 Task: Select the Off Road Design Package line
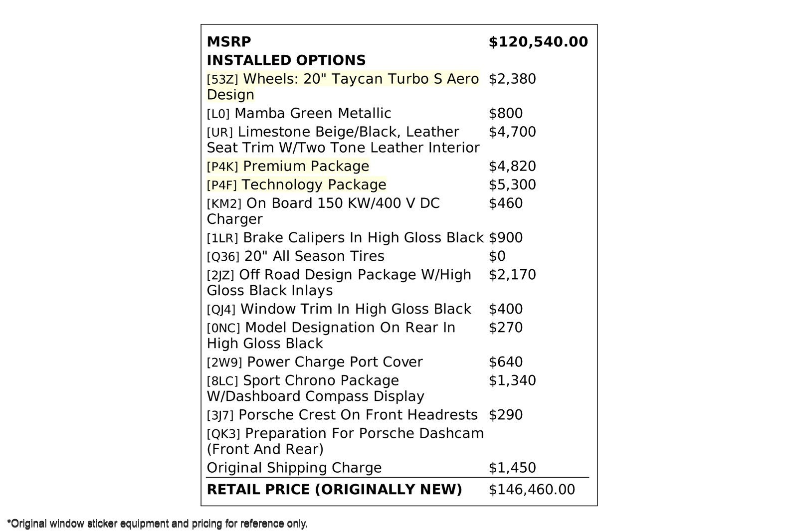coord(339,275)
